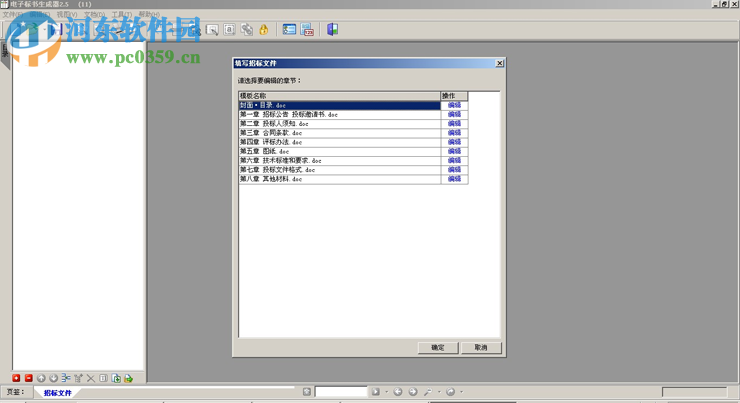The width and height of the screenshot is (740, 403).
Task: Select row 第八章 其他材料.doc
Action: pyautogui.click(x=339, y=179)
